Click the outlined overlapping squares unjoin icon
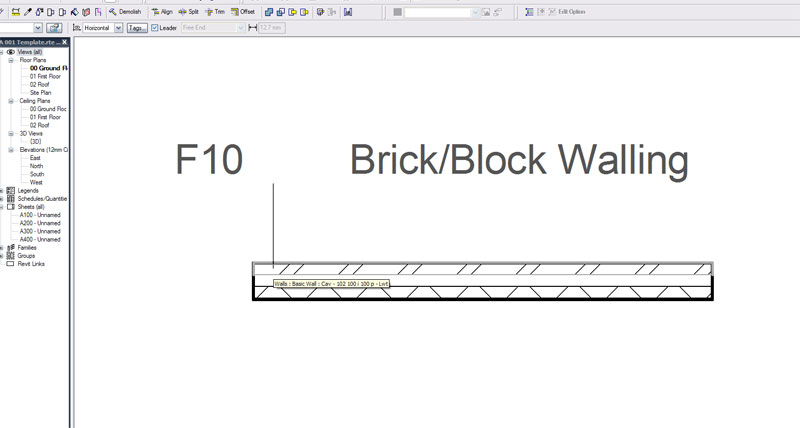Image resolution: width=800 pixels, height=428 pixels. [x=281, y=12]
